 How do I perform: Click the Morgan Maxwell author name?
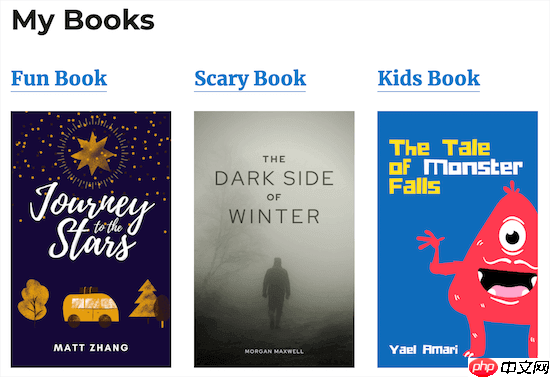coord(274,351)
